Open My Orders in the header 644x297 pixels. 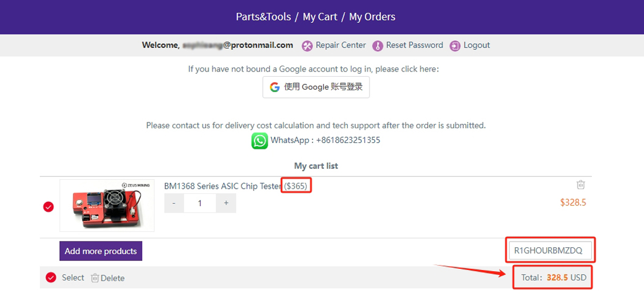coord(372,17)
